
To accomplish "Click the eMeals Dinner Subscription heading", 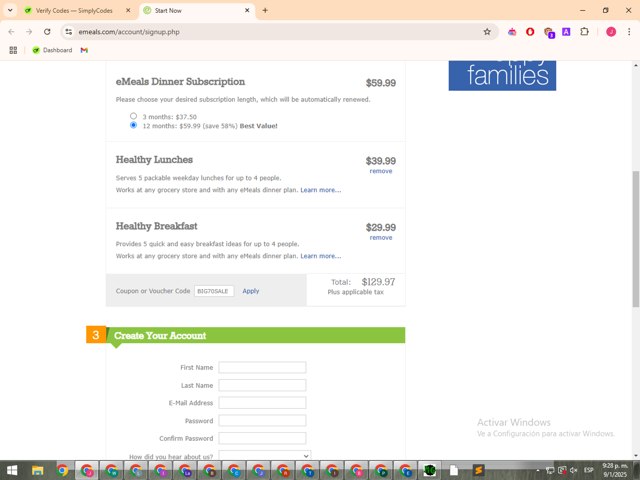I will point(180,82).
